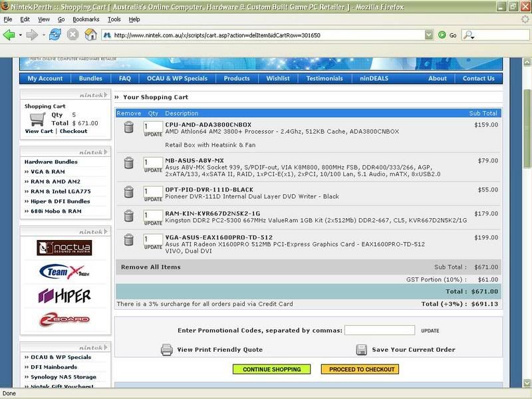The image size is (532, 399).
Task: Click Continue Shopping button
Action: pyautogui.click(x=272, y=369)
